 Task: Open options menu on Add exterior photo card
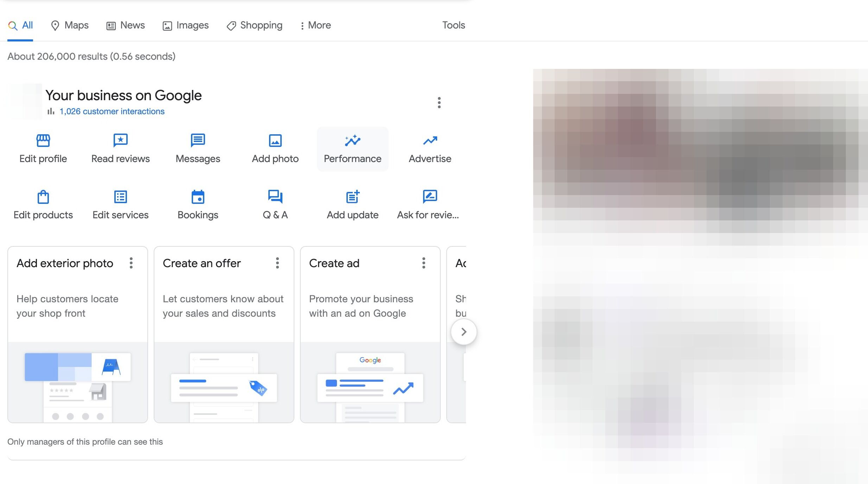pos(131,263)
